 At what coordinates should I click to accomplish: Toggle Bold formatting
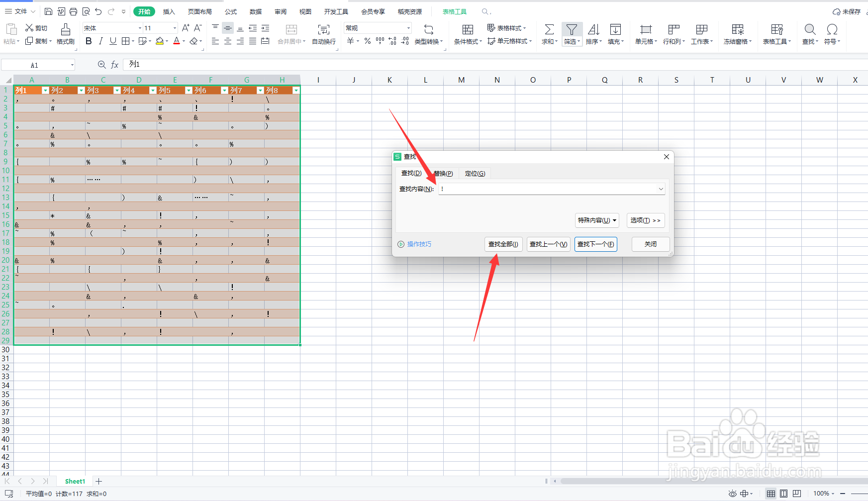(x=89, y=41)
